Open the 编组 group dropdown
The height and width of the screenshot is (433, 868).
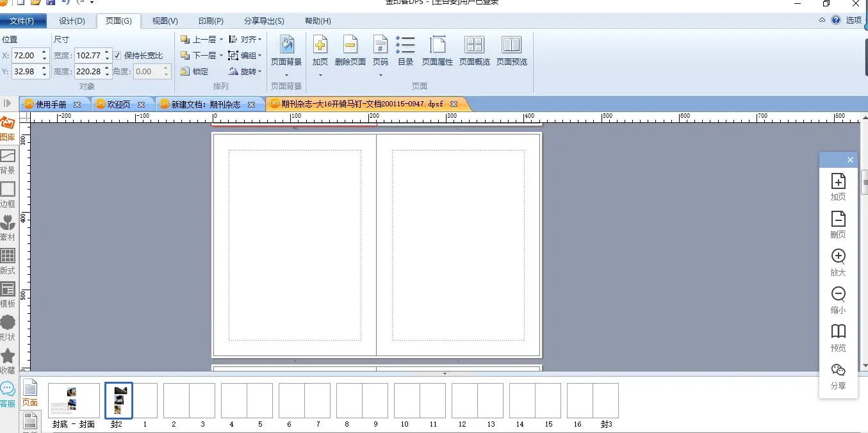point(245,56)
